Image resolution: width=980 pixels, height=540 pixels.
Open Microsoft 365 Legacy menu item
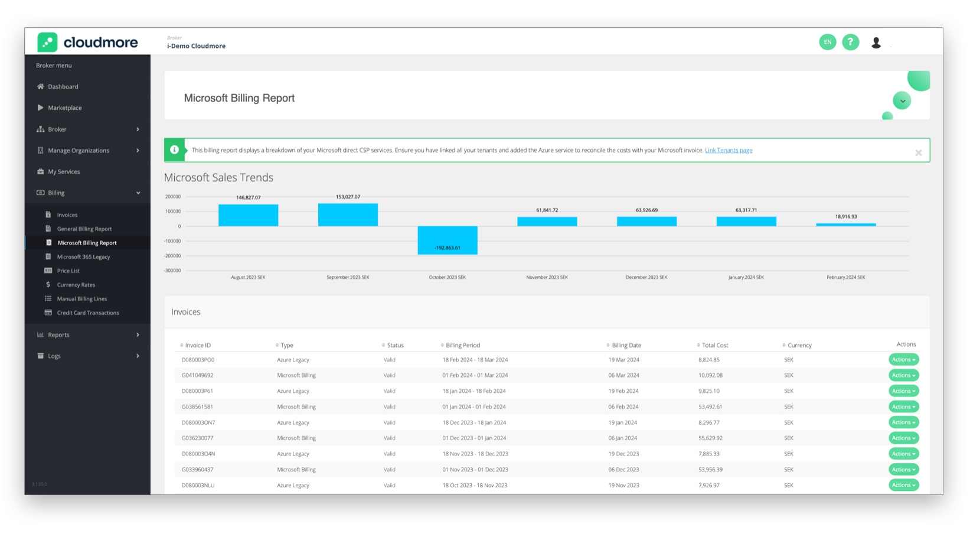click(x=83, y=257)
